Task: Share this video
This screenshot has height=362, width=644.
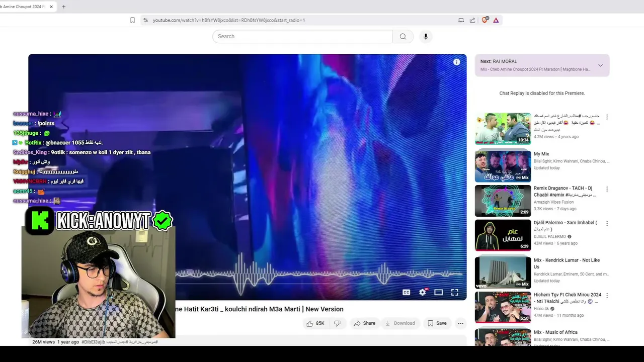Action: (364, 323)
